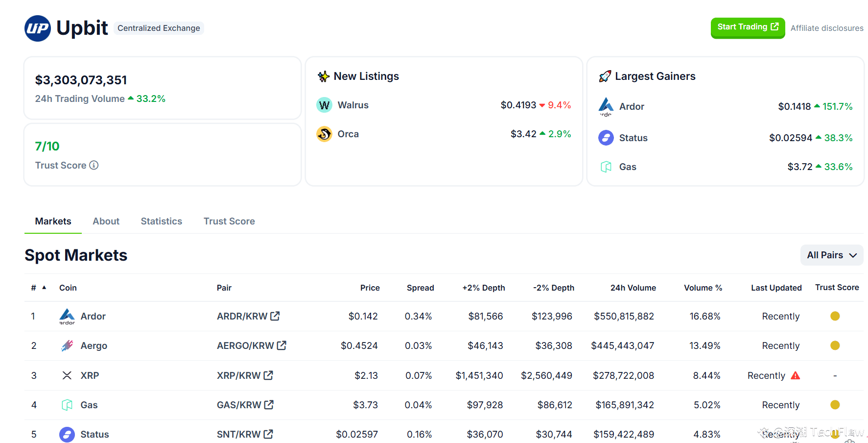868x443 pixels.
Task: Switch to the Statistics tab
Action: pyautogui.click(x=162, y=221)
